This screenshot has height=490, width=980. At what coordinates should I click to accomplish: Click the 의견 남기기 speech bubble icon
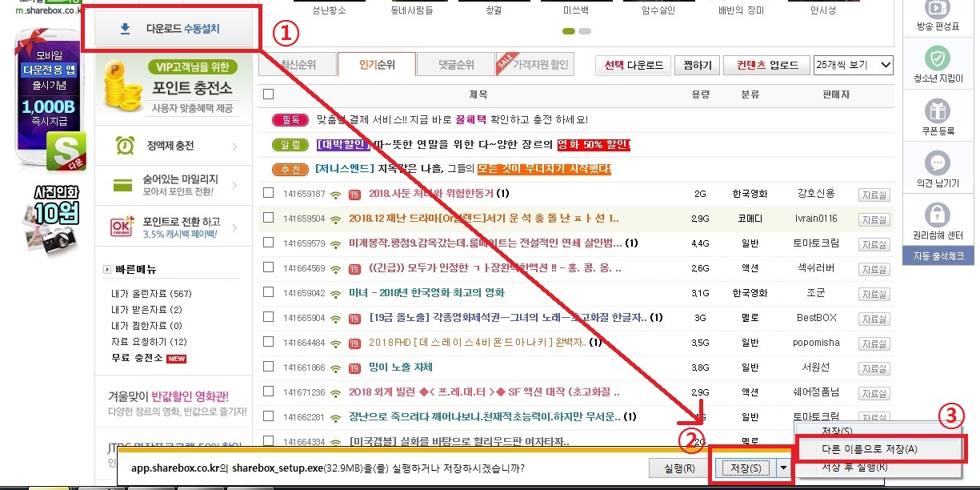937,163
